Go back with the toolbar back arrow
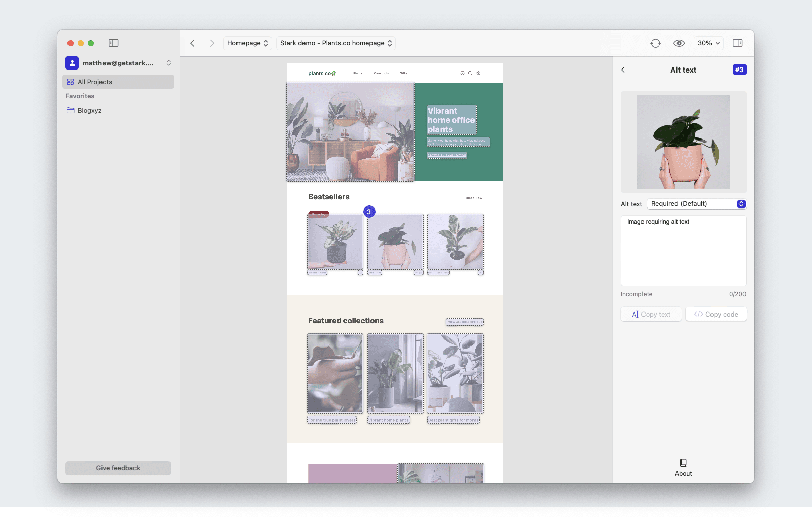The image size is (812, 521). 193,43
